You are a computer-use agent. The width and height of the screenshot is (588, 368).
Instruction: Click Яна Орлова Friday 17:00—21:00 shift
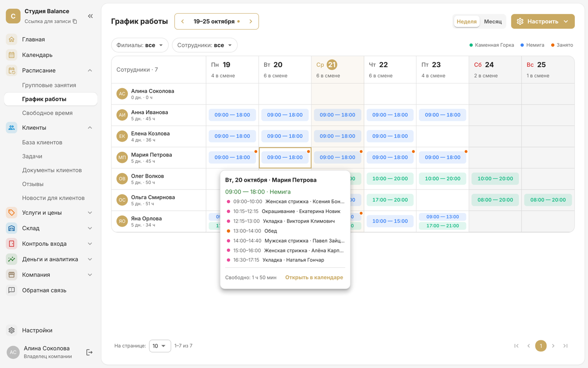(x=442, y=225)
